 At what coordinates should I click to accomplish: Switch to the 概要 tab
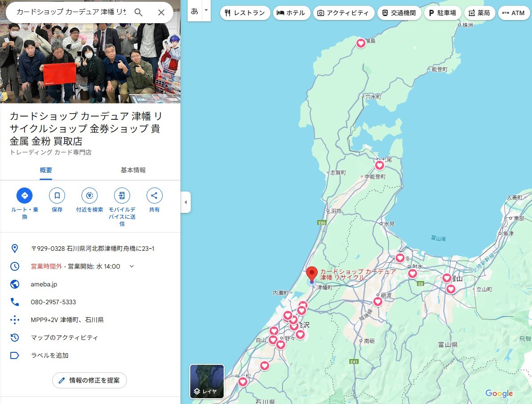coord(46,170)
